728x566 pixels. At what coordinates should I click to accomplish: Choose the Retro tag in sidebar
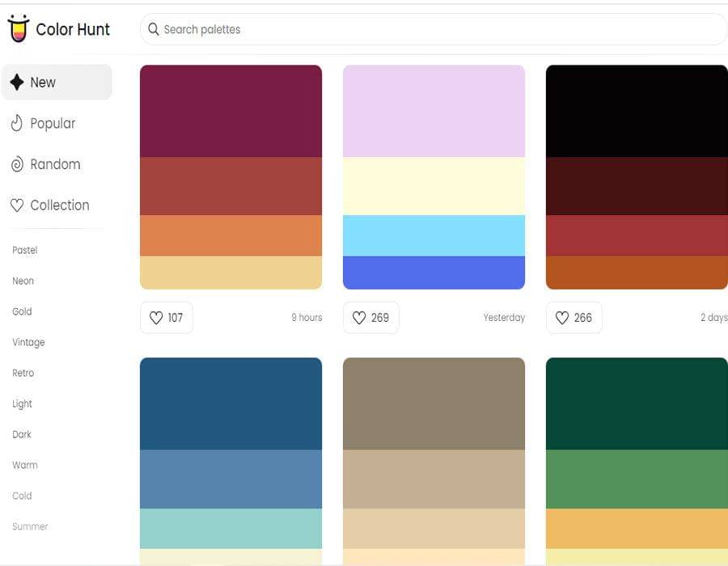[x=23, y=373]
